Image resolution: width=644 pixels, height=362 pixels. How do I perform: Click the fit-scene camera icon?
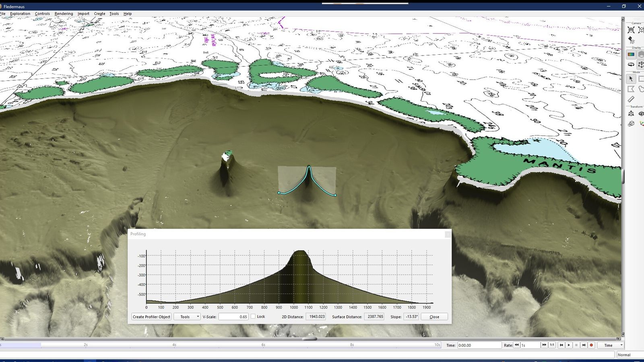(x=631, y=30)
